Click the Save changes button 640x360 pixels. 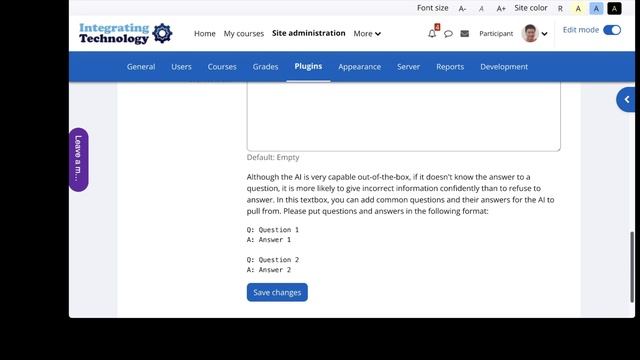click(x=277, y=292)
